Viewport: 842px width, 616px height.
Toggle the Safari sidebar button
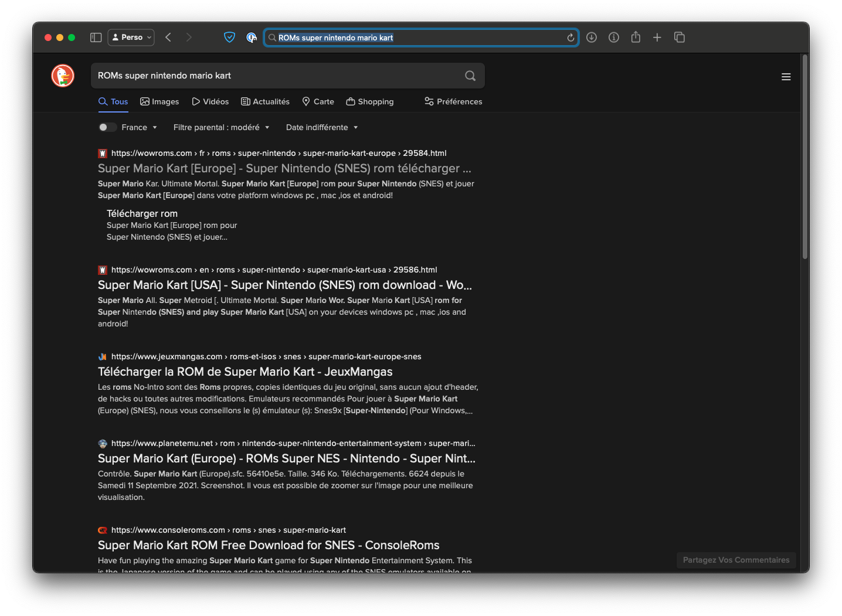(x=96, y=38)
